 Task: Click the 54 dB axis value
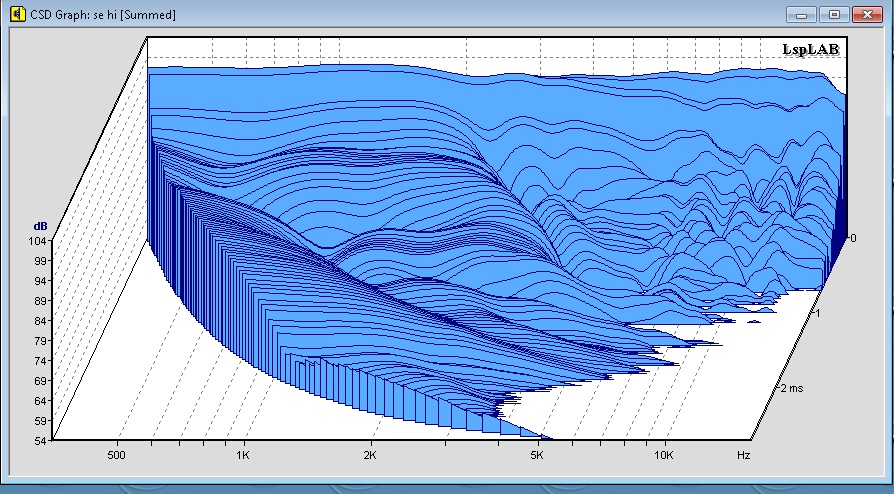pos(39,441)
